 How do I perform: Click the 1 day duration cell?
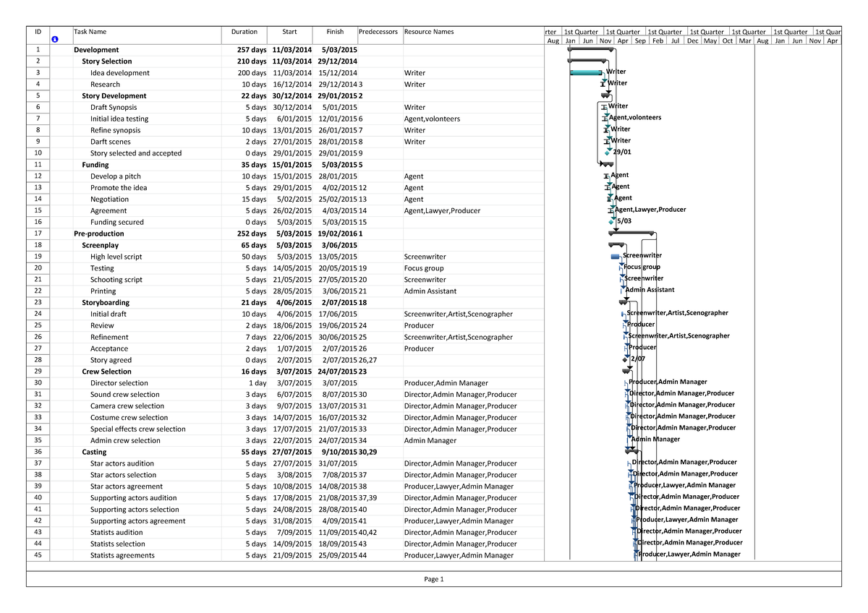258,383
